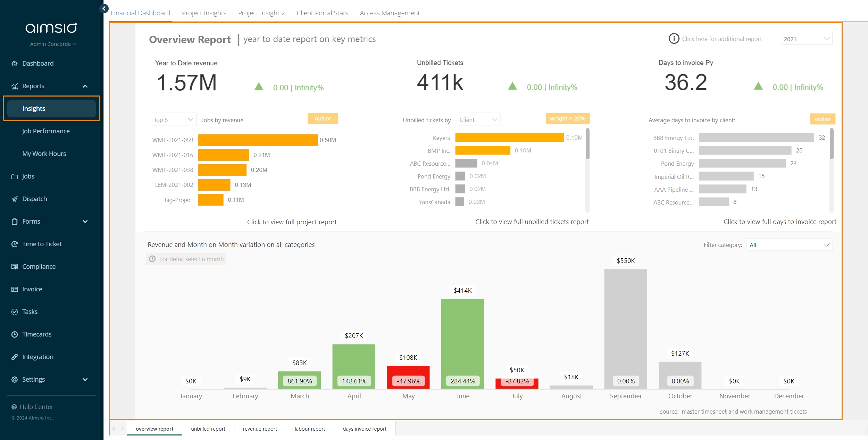Open the Project Insight 2 tab
Viewport: 868px width, 440px height.
[261, 13]
